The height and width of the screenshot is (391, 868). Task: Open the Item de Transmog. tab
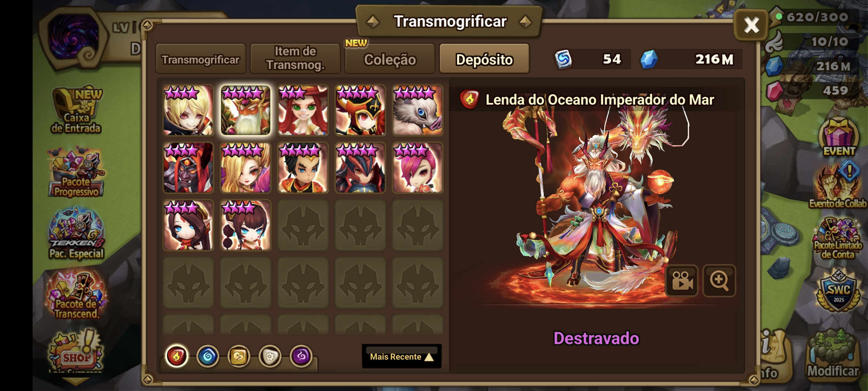tap(295, 58)
